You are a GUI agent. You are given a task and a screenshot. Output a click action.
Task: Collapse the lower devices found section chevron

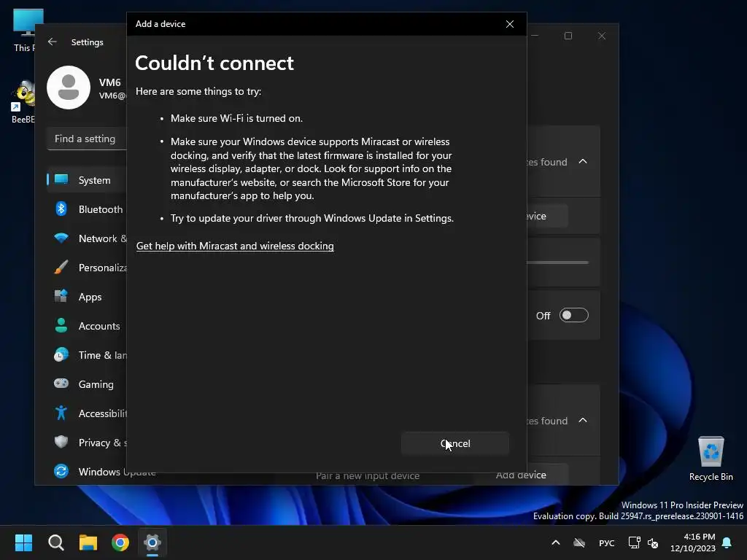(x=583, y=421)
